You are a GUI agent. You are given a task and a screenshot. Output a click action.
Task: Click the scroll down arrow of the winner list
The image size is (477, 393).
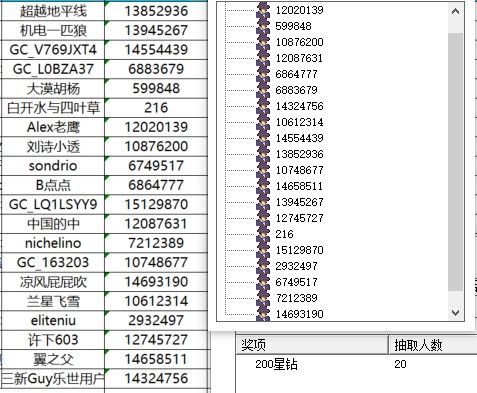(x=455, y=313)
